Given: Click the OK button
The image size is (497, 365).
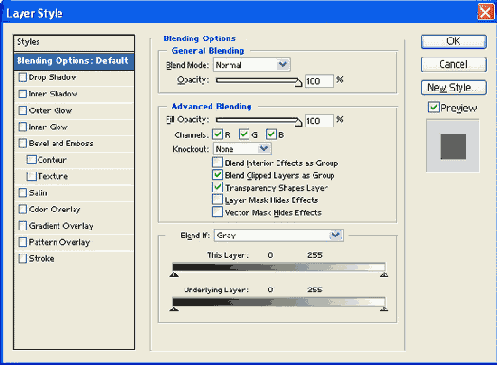Looking at the screenshot, I should [454, 42].
